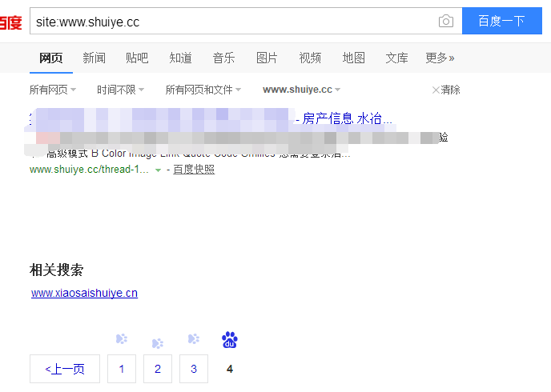
Task: Open the 文库 tab
Action: tap(396, 58)
